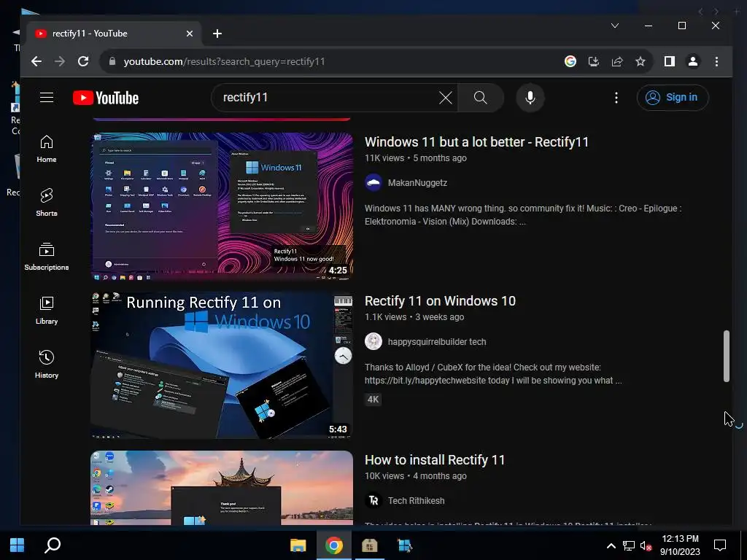The width and height of the screenshot is (747, 560).
Task: Go forward in Chrome
Action: pos(60,61)
